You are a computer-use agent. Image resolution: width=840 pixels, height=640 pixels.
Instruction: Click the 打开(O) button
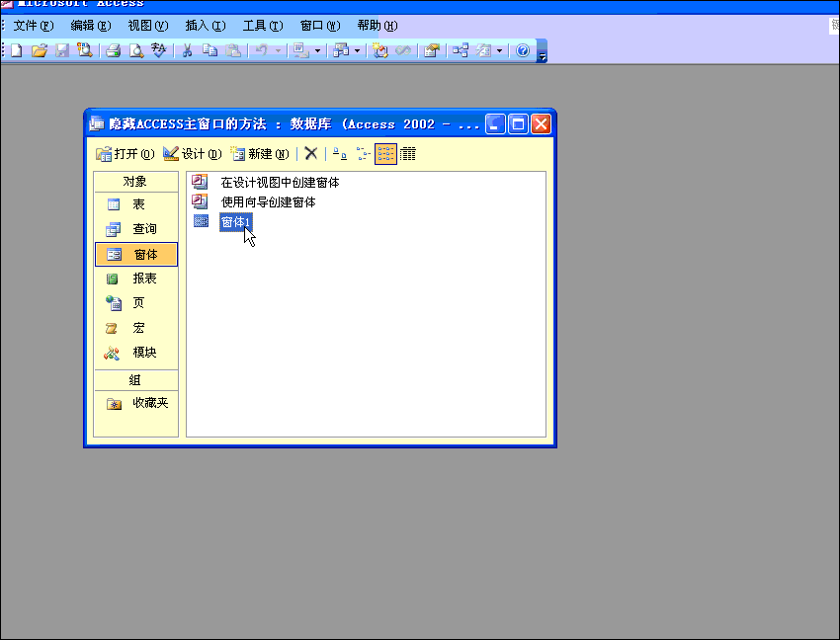(x=125, y=154)
